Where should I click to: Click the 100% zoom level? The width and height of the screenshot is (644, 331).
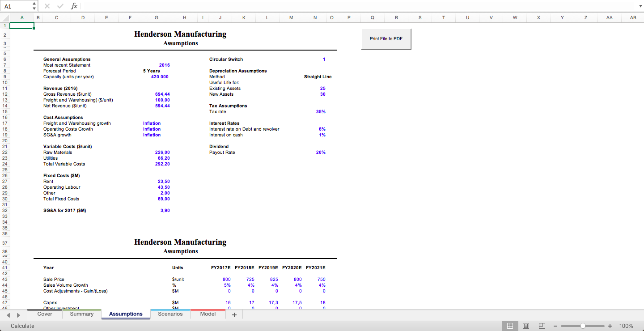(626, 326)
